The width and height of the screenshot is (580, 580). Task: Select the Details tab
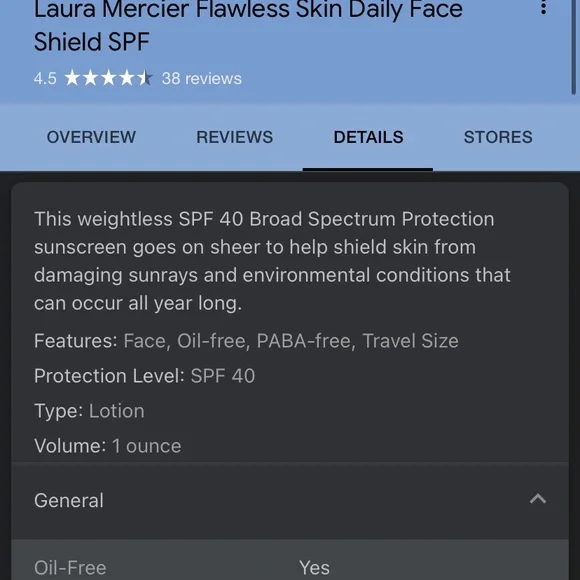click(368, 137)
